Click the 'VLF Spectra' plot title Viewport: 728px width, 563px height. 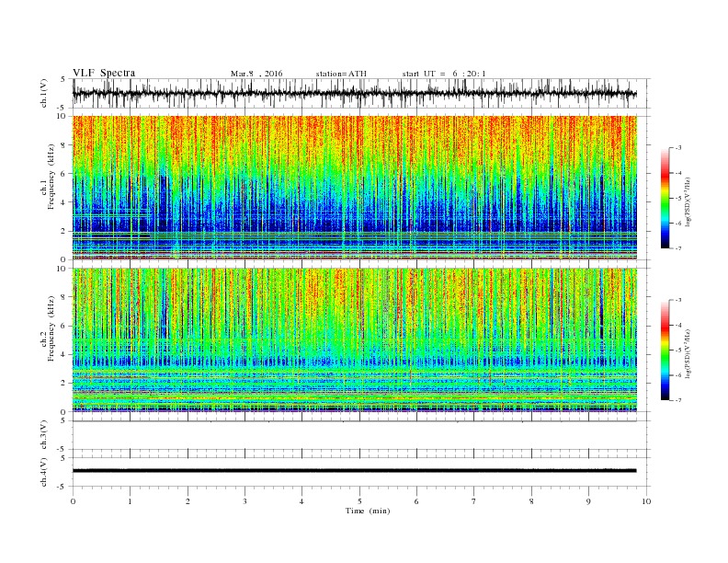pyautogui.click(x=104, y=73)
